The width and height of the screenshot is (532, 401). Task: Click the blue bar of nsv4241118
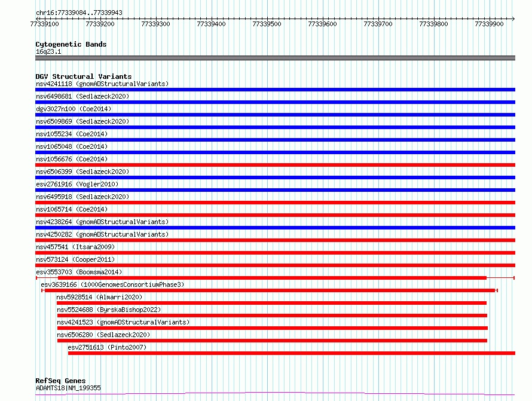click(275, 90)
